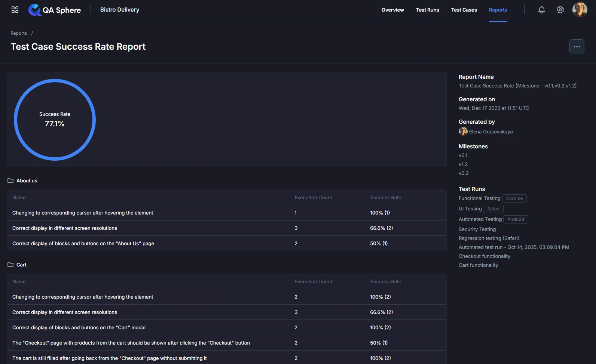This screenshot has width=596, height=364.
Task: Click the Success Rate circular gauge
Action: click(x=55, y=120)
